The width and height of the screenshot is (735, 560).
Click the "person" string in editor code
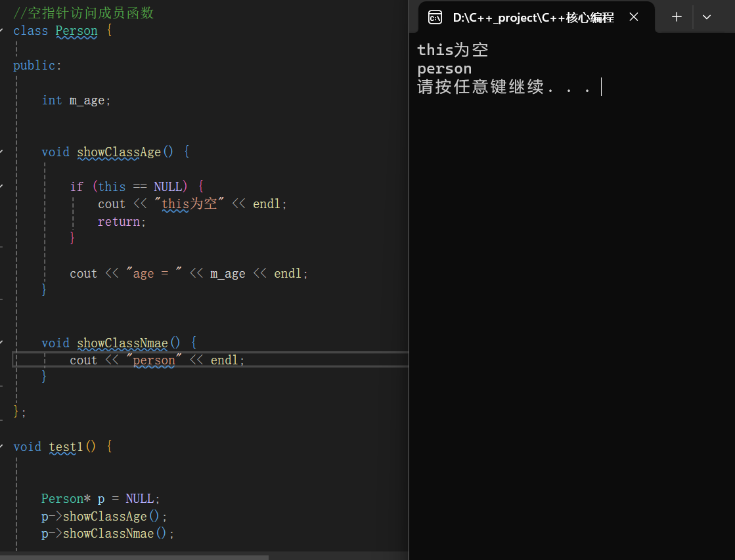click(154, 360)
